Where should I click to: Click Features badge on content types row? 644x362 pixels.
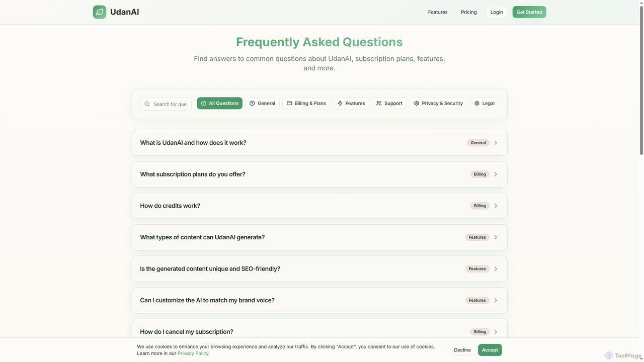477,237
